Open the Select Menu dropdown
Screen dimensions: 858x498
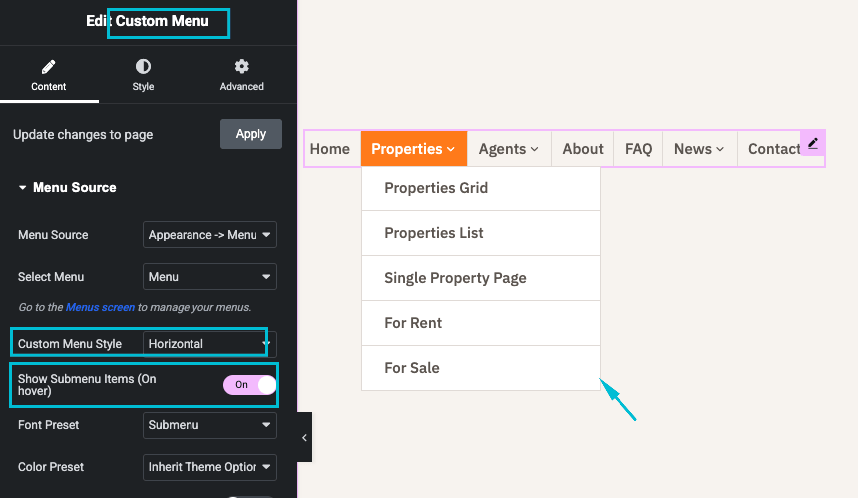click(209, 277)
